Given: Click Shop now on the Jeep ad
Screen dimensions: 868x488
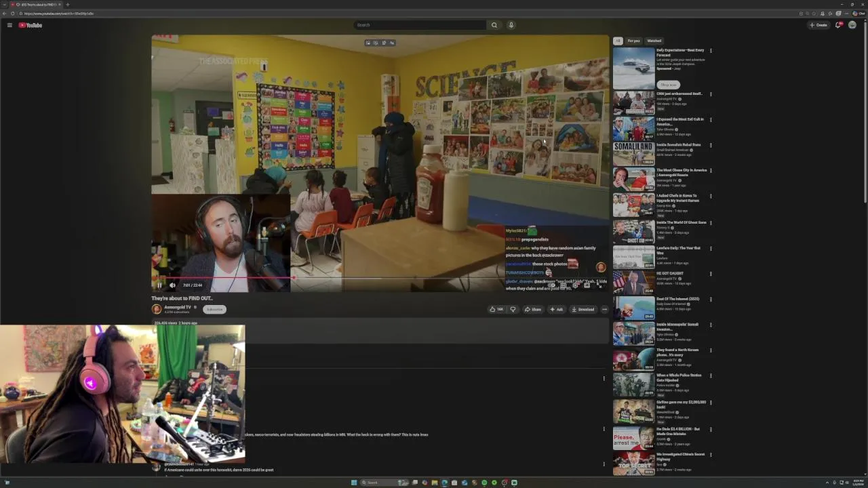Looking at the screenshot, I should [x=669, y=85].
